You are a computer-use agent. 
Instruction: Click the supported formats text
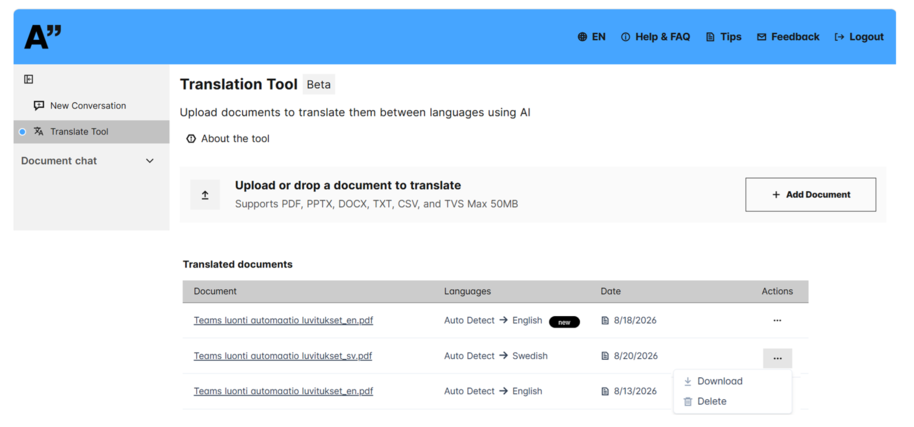click(x=377, y=204)
